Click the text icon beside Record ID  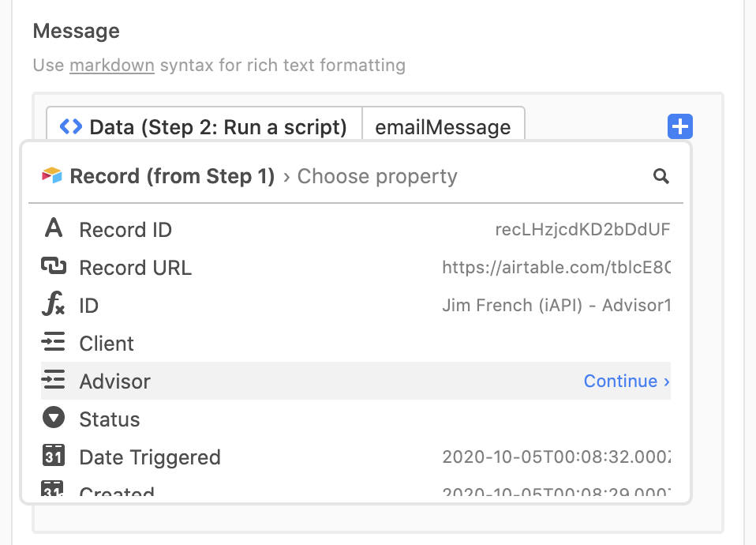54,227
